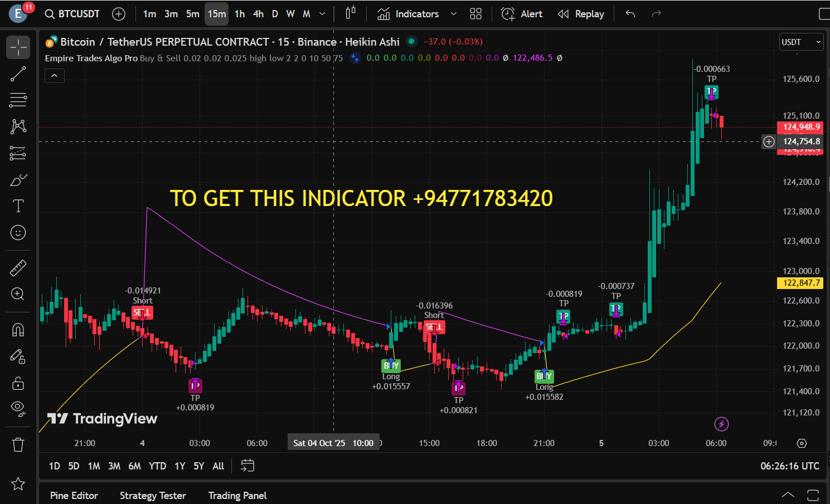Image resolution: width=830 pixels, height=504 pixels.
Task: Open timezone menu at 06:26:16 UTC
Action: [x=790, y=466]
